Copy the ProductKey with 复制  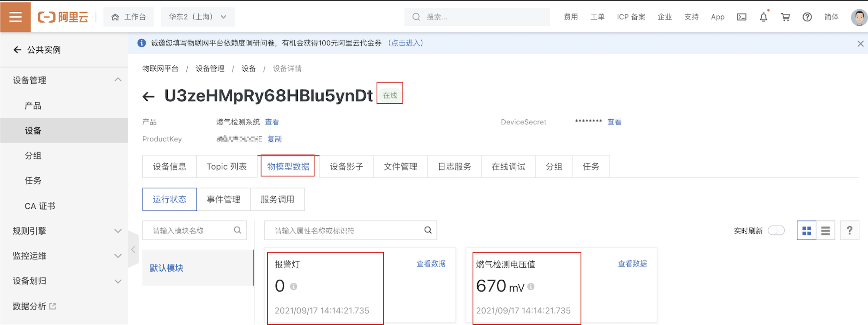(275, 139)
